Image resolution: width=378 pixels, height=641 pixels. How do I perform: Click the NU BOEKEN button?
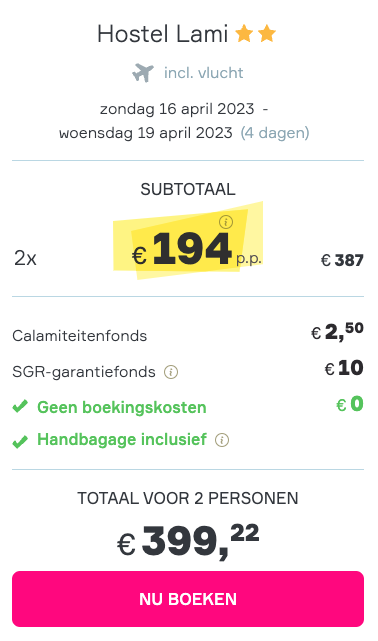(x=188, y=599)
